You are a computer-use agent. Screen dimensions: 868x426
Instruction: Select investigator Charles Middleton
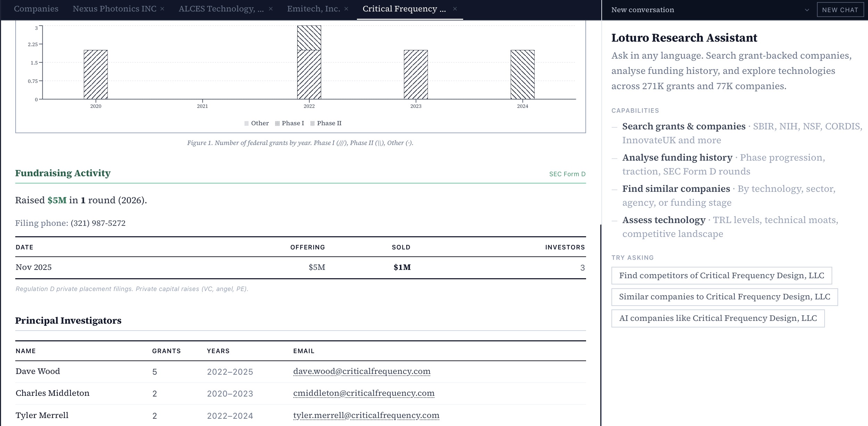pyautogui.click(x=52, y=393)
